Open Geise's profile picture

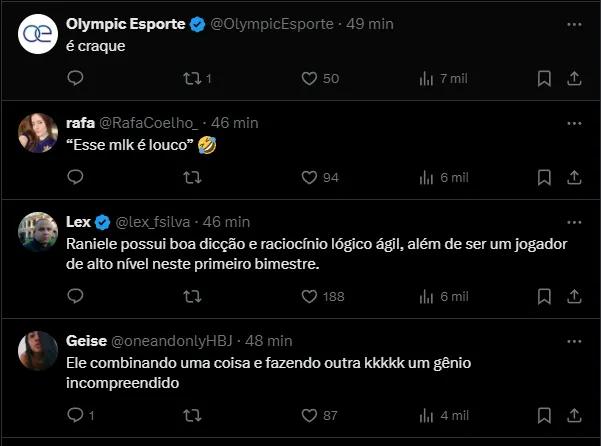point(38,349)
